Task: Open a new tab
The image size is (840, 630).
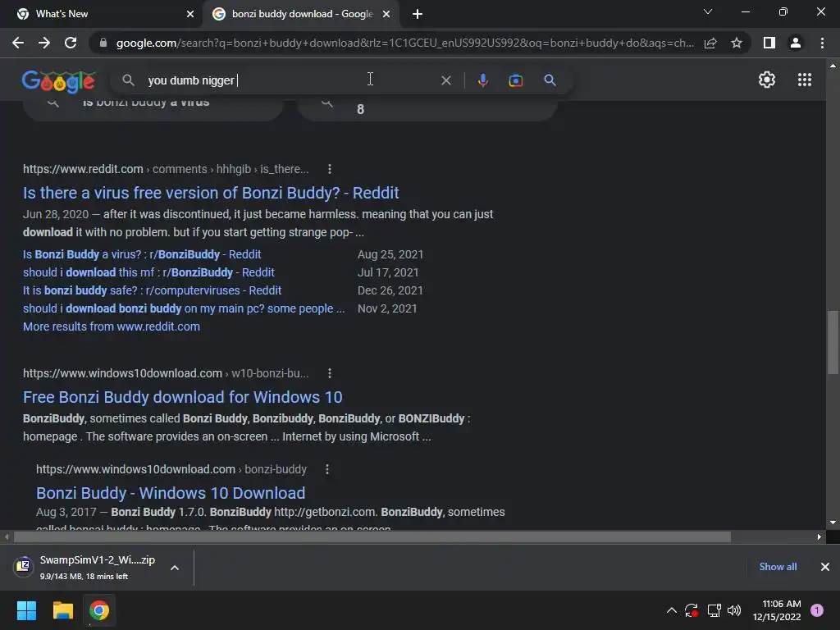Action: point(418,15)
